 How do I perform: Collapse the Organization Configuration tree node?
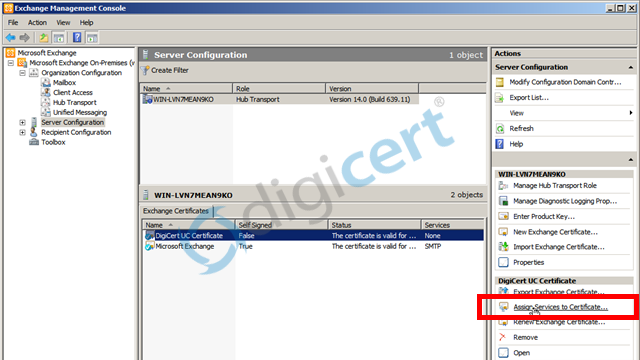click(22, 73)
